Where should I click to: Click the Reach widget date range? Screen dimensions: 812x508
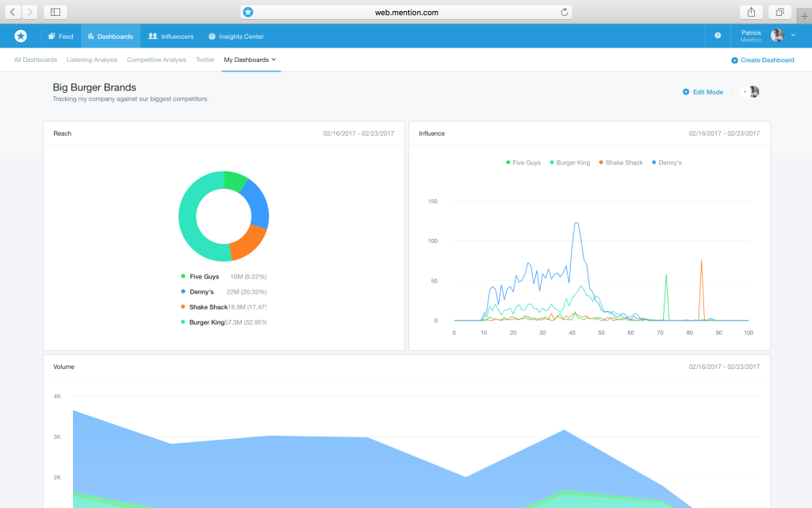click(x=358, y=133)
